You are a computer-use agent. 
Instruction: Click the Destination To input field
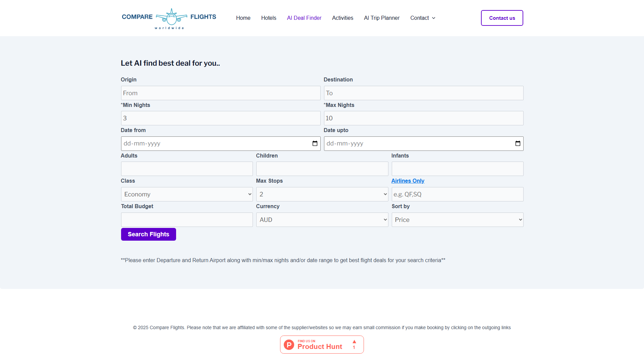[x=423, y=93]
